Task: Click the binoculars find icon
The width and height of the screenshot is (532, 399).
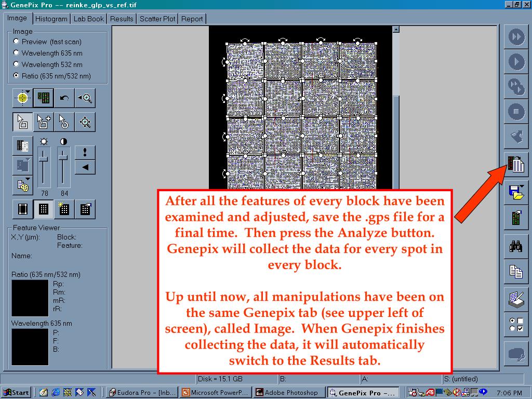Action: 516,246
